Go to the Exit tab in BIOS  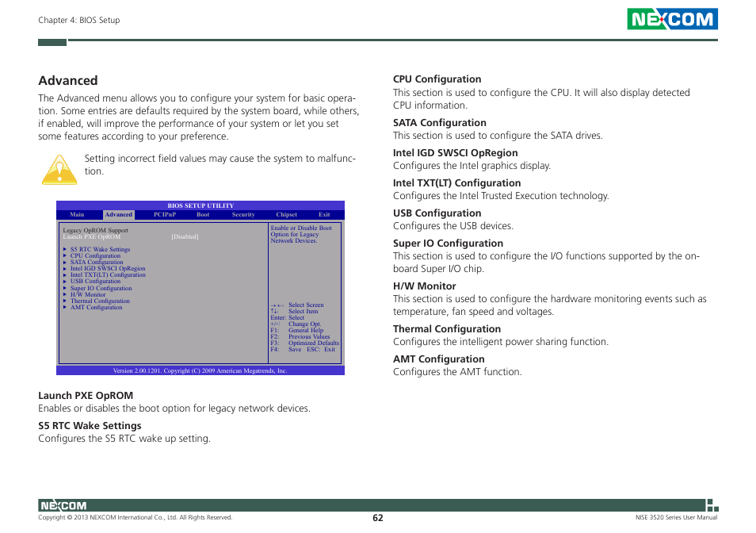coord(324,215)
